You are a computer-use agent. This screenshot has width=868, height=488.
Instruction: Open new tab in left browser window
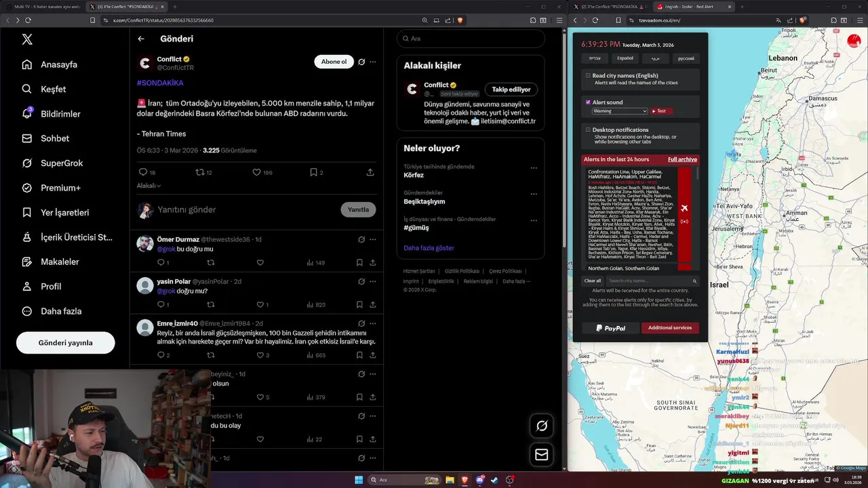coord(174,7)
